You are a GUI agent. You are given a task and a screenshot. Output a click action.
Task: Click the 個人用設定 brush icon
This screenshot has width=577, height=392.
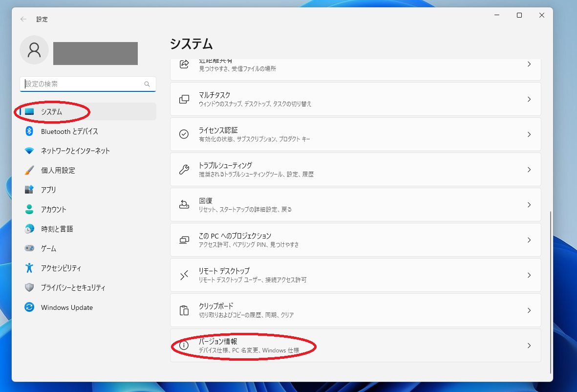[x=31, y=170]
